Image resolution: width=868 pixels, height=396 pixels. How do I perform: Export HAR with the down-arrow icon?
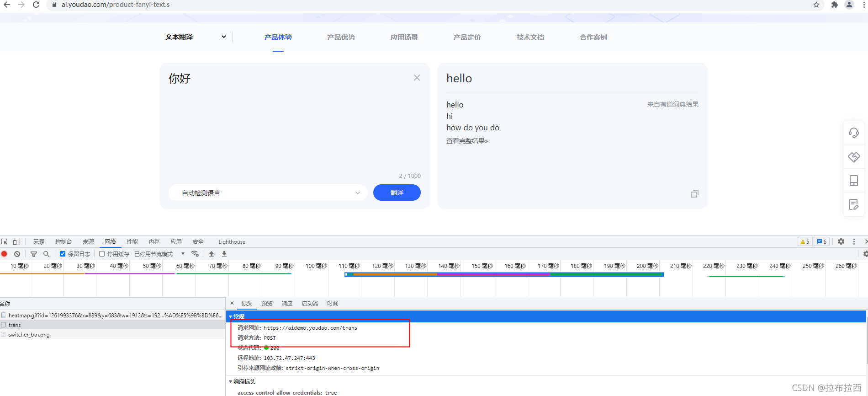tap(224, 254)
